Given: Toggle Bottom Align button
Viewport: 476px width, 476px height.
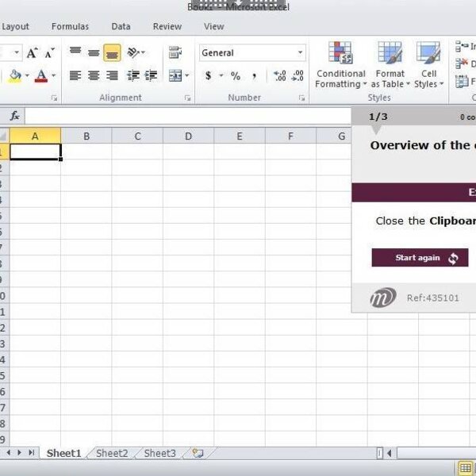Looking at the screenshot, I should click(112, 53).
